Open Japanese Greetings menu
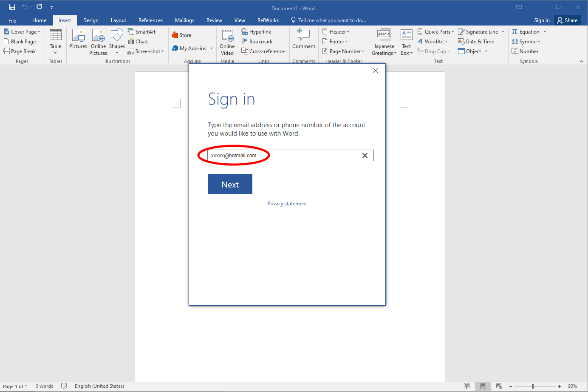Screen dimensions: 588x392 384,42
